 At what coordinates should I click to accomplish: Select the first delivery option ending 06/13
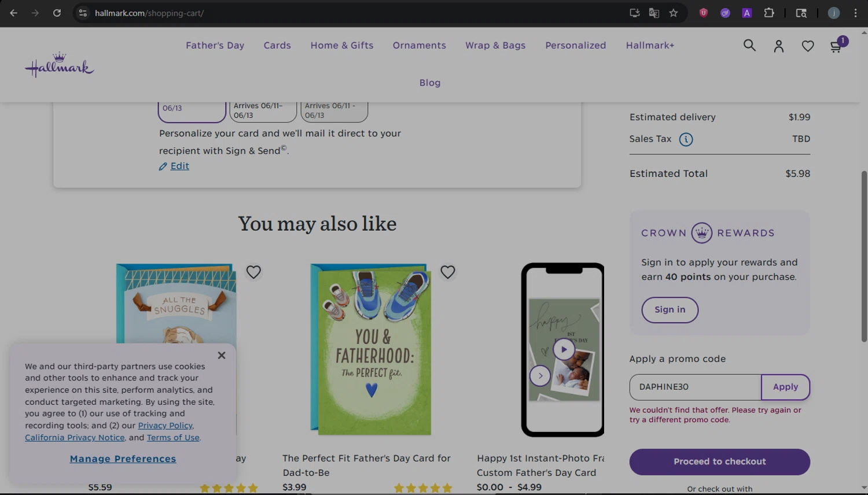pyautogui.click(x=192, y=112)
